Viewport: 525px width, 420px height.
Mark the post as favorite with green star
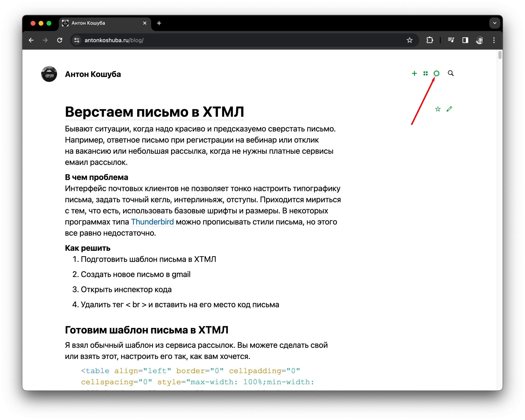click(438, 109)
